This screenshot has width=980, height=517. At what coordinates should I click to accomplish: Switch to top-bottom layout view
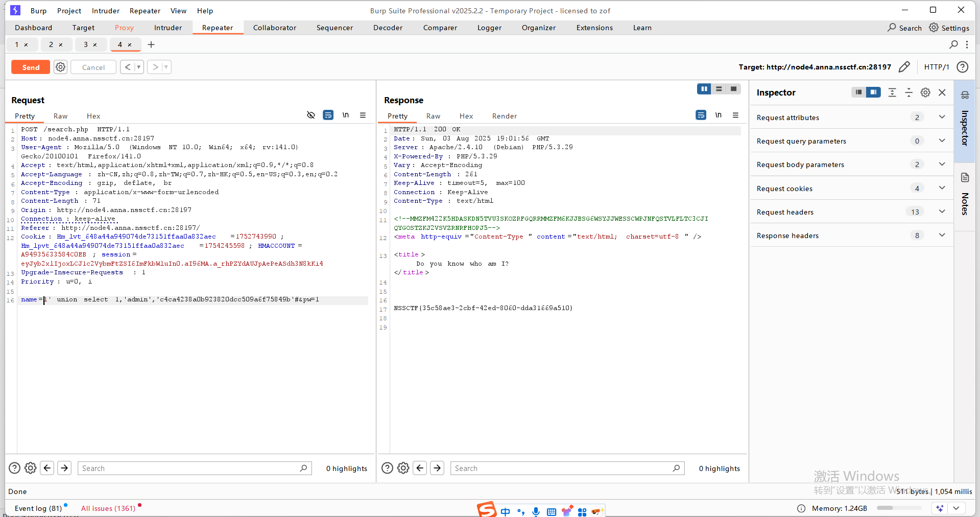[719, 89]
